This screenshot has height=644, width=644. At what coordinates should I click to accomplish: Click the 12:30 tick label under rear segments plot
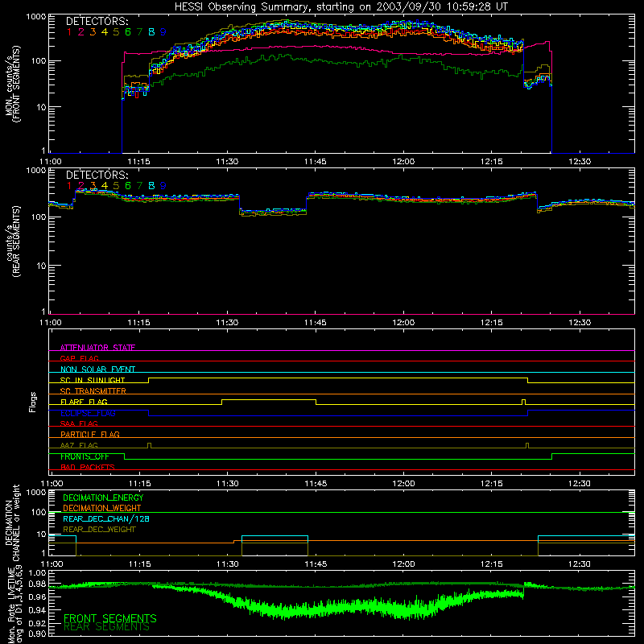click(580, 323)
